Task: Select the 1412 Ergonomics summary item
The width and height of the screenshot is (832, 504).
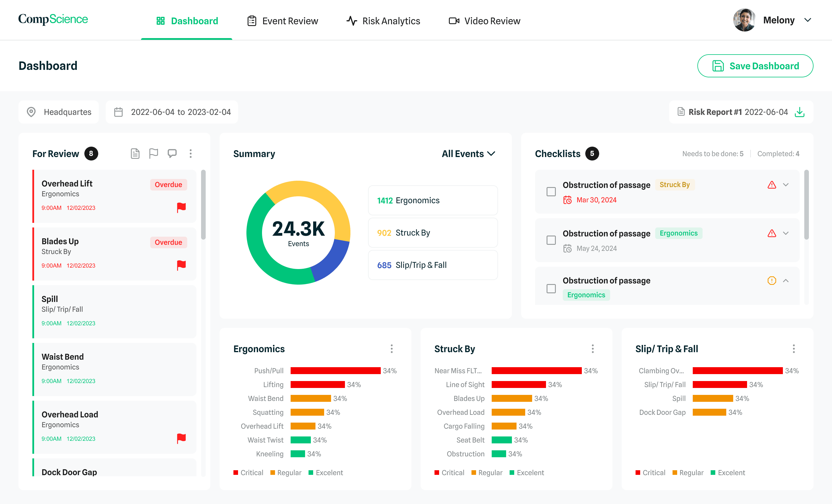Action: 433,200
